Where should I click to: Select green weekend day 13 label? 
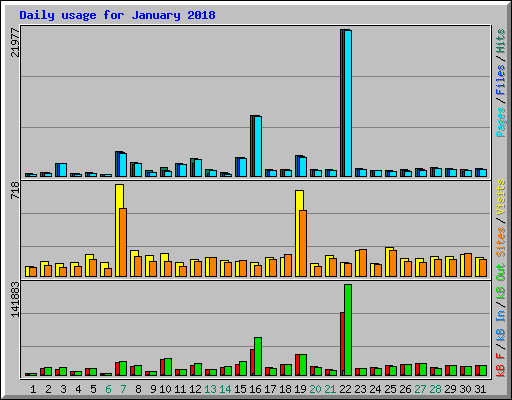(x=210, y=389)
